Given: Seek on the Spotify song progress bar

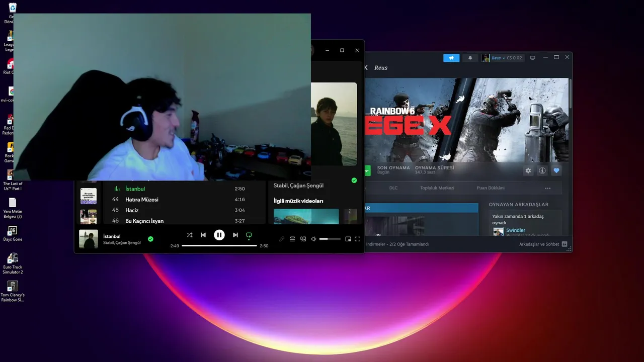Looking at the screenshot, I should 219,246.
